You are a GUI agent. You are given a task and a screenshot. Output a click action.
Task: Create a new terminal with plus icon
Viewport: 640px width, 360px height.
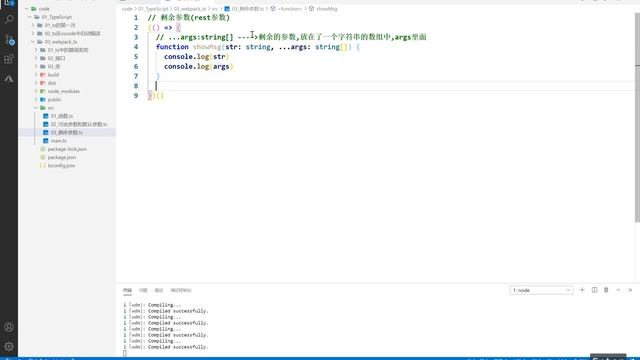[x=582, y=290]
